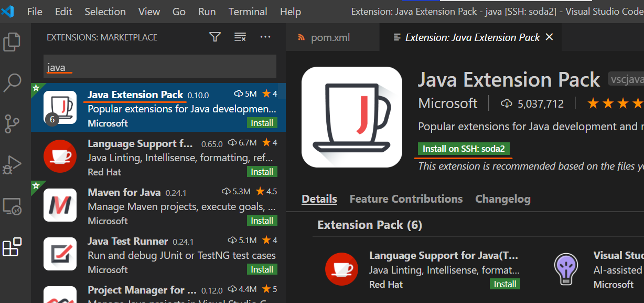Click the Microsoft publisher link in details

tap(448, 103)
